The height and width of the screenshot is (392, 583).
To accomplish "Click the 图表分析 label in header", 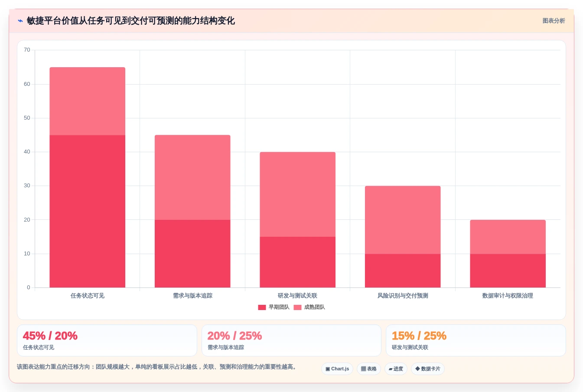I will click(554, 21).
